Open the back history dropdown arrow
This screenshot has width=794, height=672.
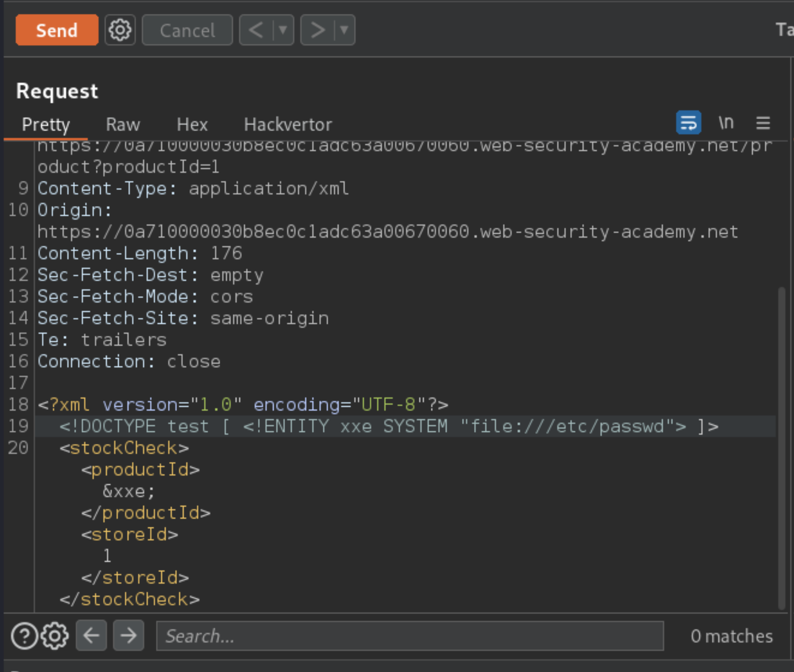coord(283,30)
